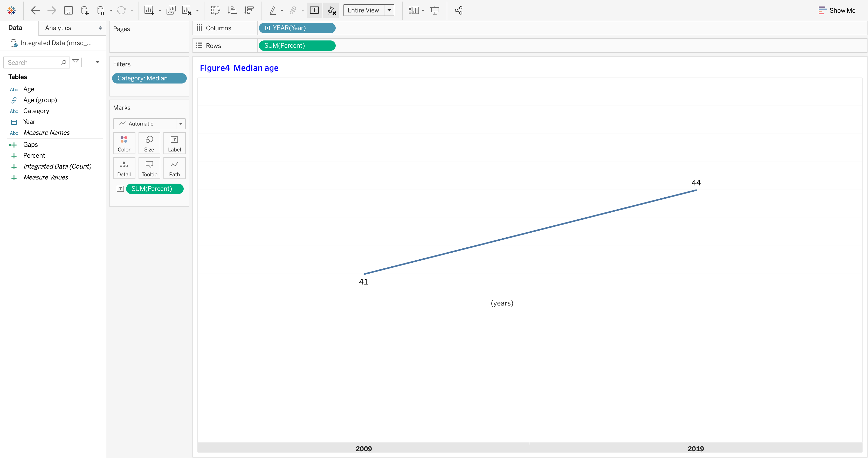This screenshot has height=458, width=868.
Task: Click the Share workbook icon
Action: tap(458, 10)
